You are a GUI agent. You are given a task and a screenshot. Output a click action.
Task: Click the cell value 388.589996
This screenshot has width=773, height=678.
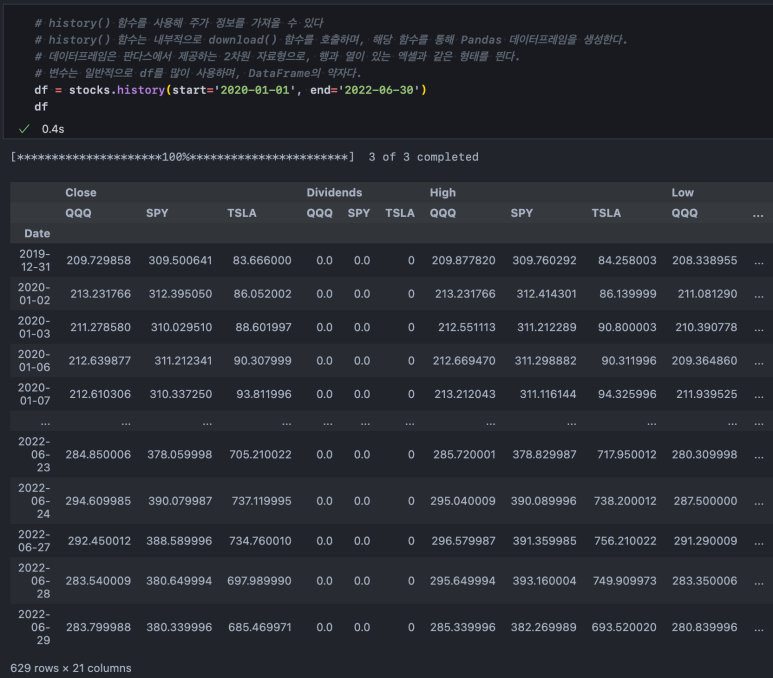(179, 541)
